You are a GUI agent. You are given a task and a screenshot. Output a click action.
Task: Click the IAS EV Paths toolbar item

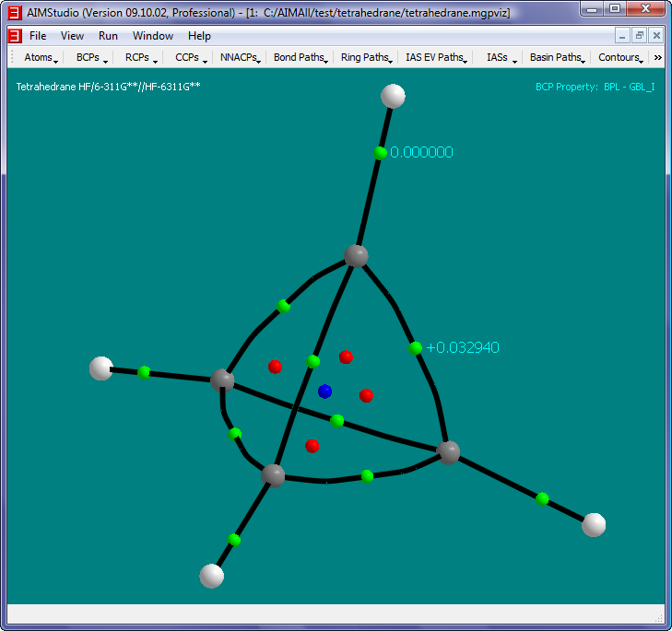(x=437, y=57)
